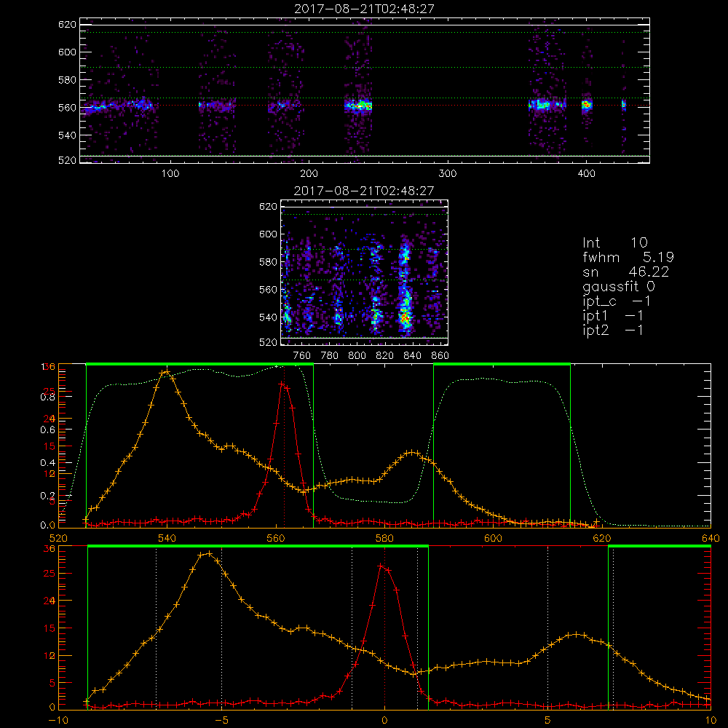Viewport: 728px width, 728px height.
Task: Click the red curve peak in third plot
Action: 282,384
